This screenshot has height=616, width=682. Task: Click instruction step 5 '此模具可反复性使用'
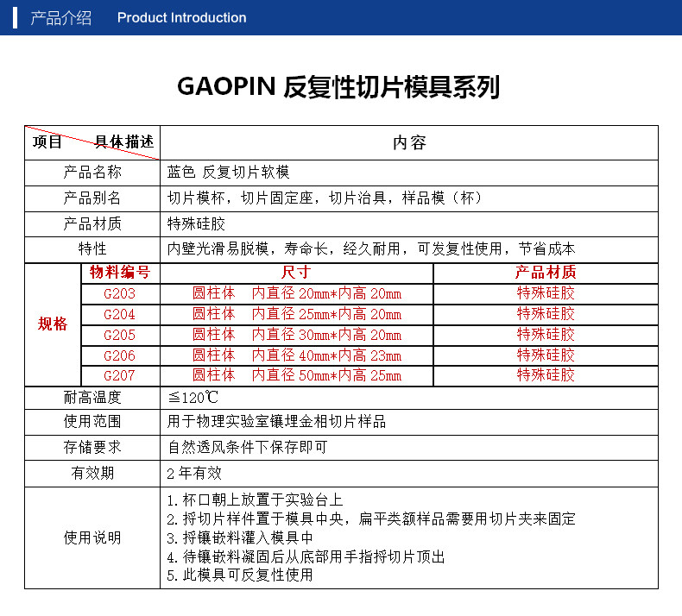[240, 575]
